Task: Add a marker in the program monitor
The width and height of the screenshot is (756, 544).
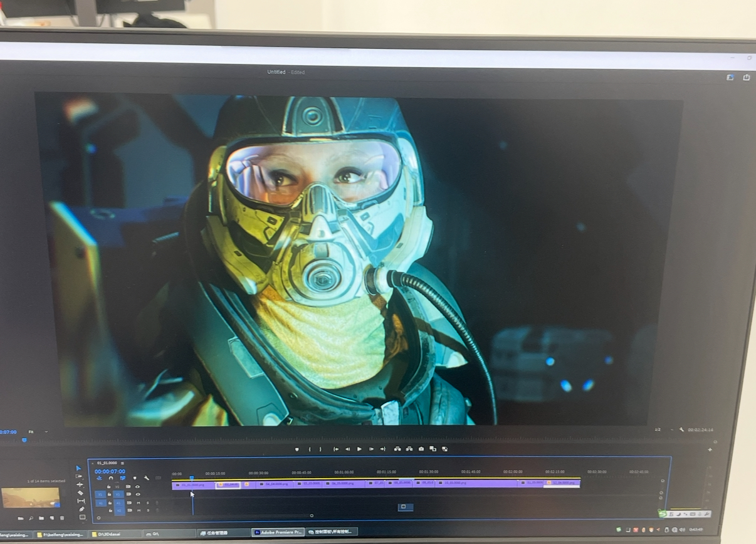Action: click(x=297, y=449)
